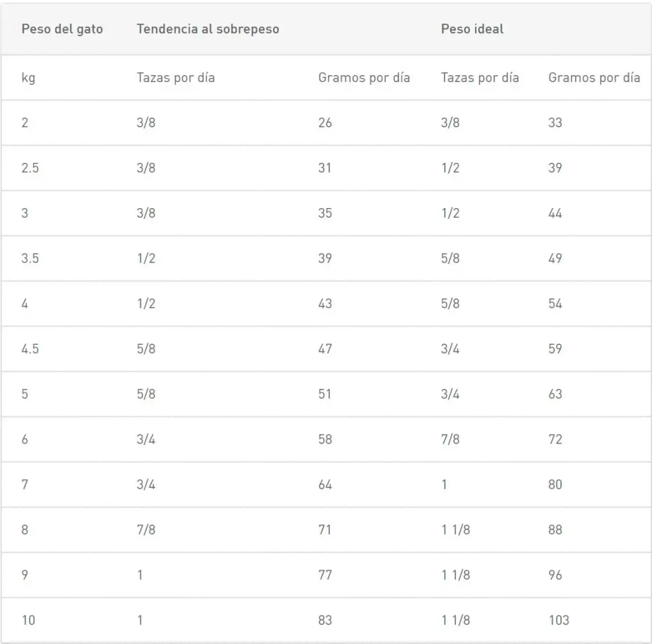652x644 pixels.
Task: Select the 2.5 kg weight cell
Action: click(x=30, y=168)
